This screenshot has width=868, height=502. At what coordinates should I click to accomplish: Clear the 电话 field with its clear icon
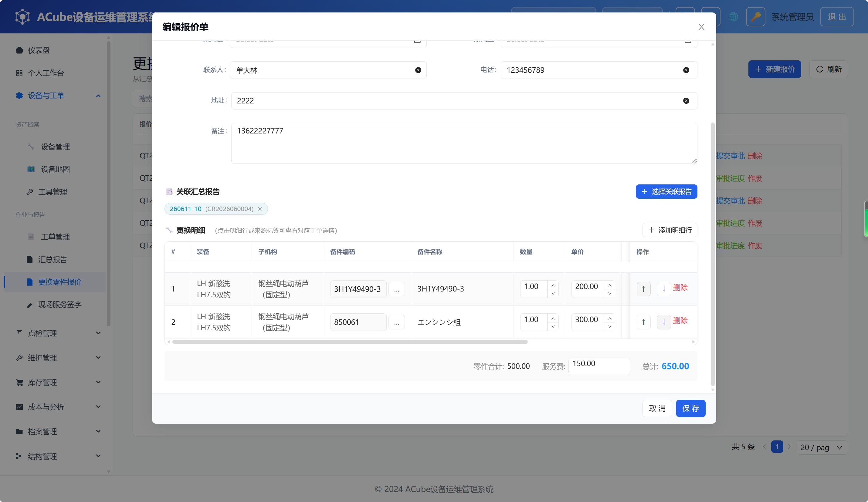point(686,70)
